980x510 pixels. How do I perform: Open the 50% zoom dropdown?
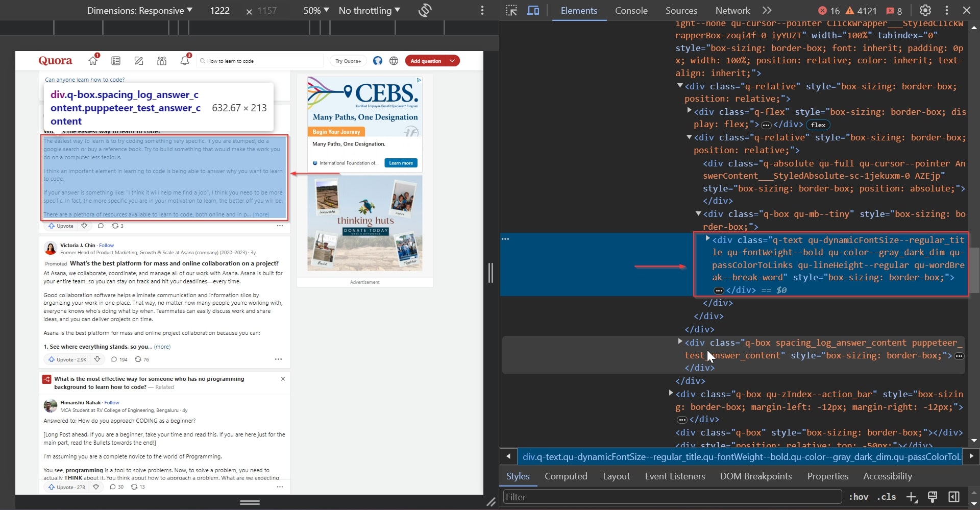315,10
